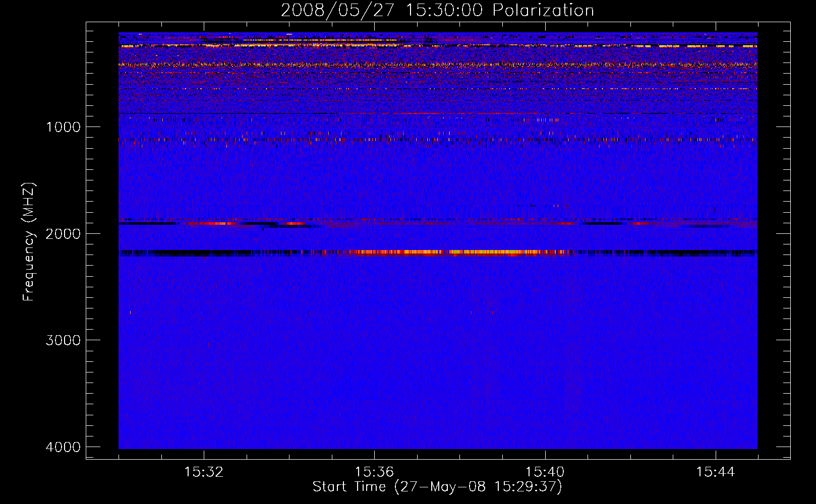Screen dimensions: 816x504
Task: Click the '15:36' time tick label
Action: tap(374, 472)
